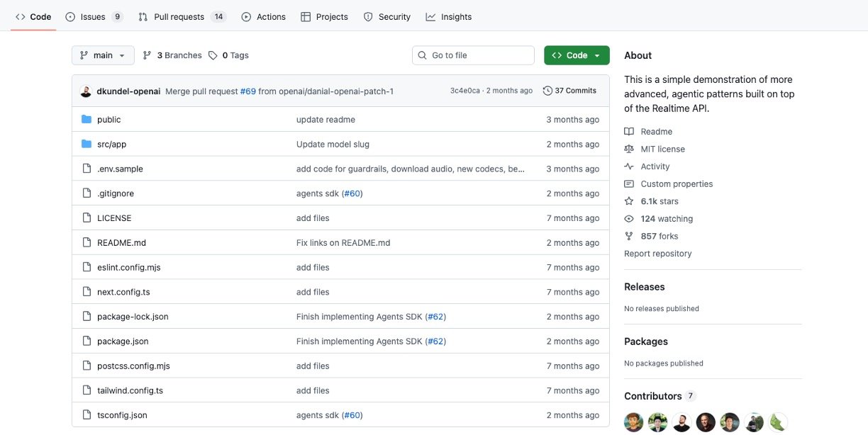
Task: View the 3 Branches link
Action: click(172, 55)
